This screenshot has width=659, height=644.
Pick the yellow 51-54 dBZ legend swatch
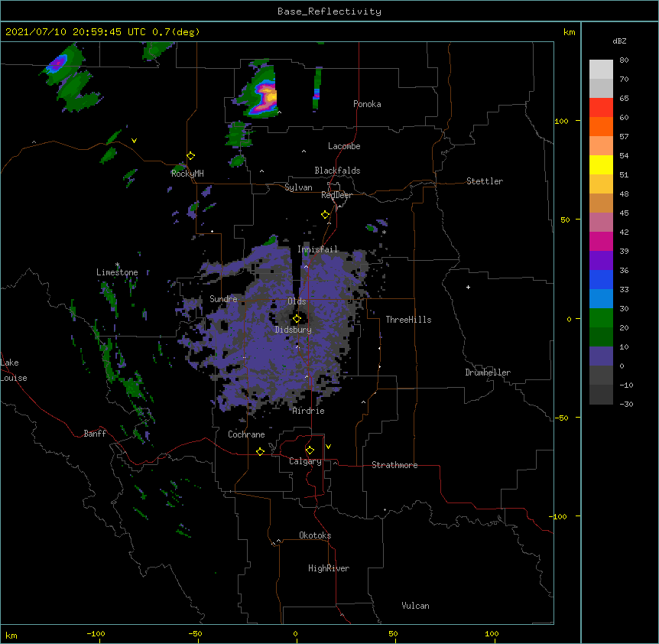tap(601, 164)
